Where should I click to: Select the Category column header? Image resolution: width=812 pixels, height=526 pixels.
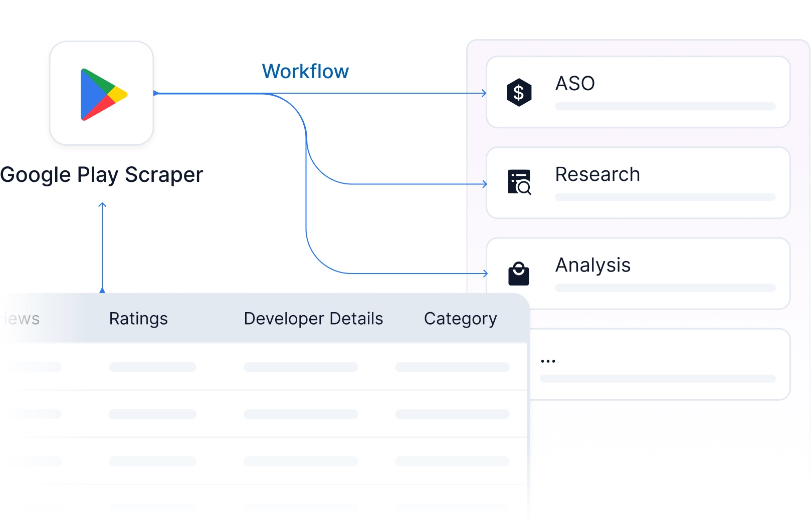[x=460, y=319]
